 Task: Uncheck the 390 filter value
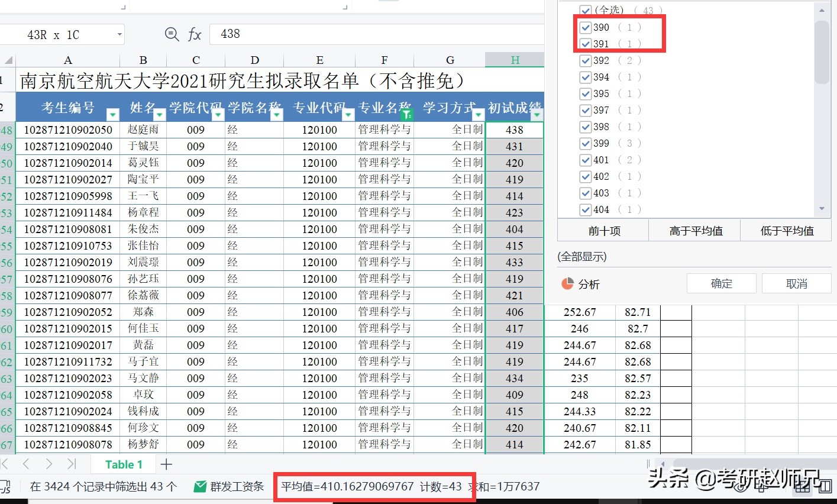(585, 27)
